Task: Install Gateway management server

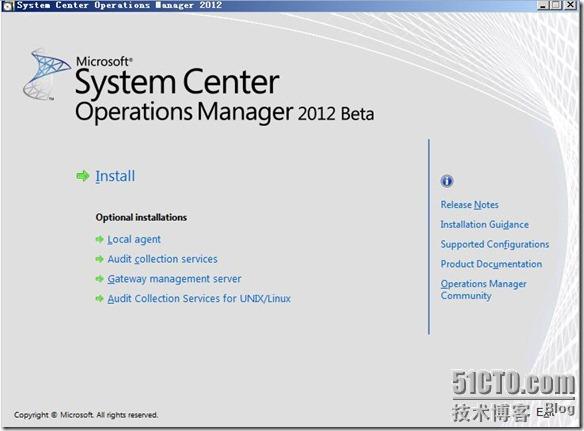Action: [174, 279]
